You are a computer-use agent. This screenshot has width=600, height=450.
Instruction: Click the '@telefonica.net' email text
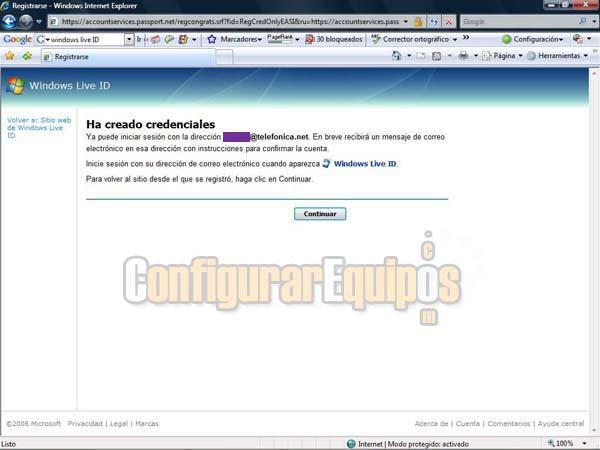279,137
